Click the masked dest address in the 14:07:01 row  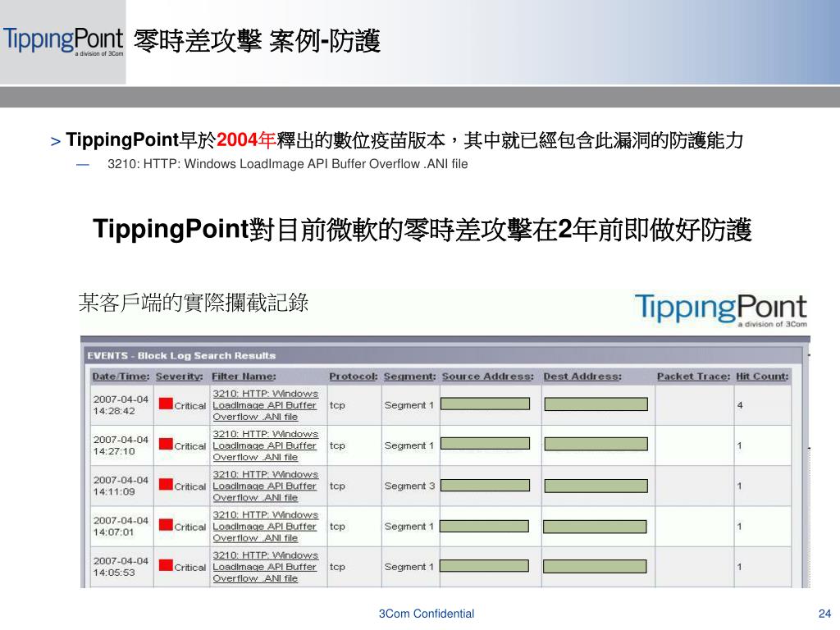click(x=595, y=527)
